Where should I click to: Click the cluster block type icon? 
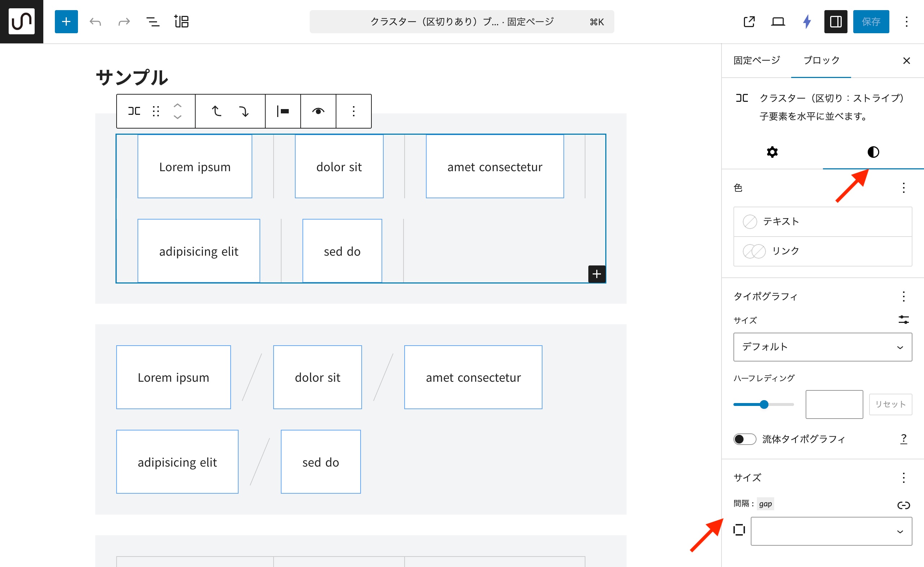[x=134, y=111]
